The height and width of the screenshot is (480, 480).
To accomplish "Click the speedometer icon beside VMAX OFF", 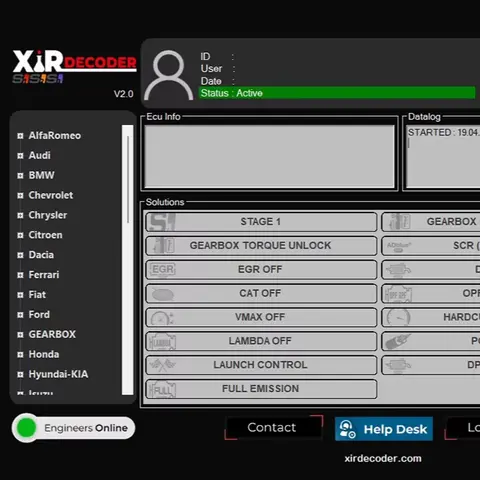I will pyautogui.click(x=162, y=318).
